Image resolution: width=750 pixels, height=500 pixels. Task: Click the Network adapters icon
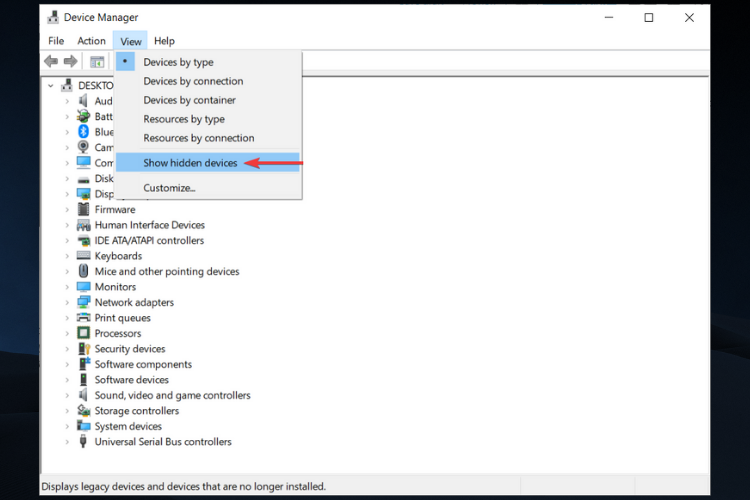pyautogui.click(x=84, y=302)
